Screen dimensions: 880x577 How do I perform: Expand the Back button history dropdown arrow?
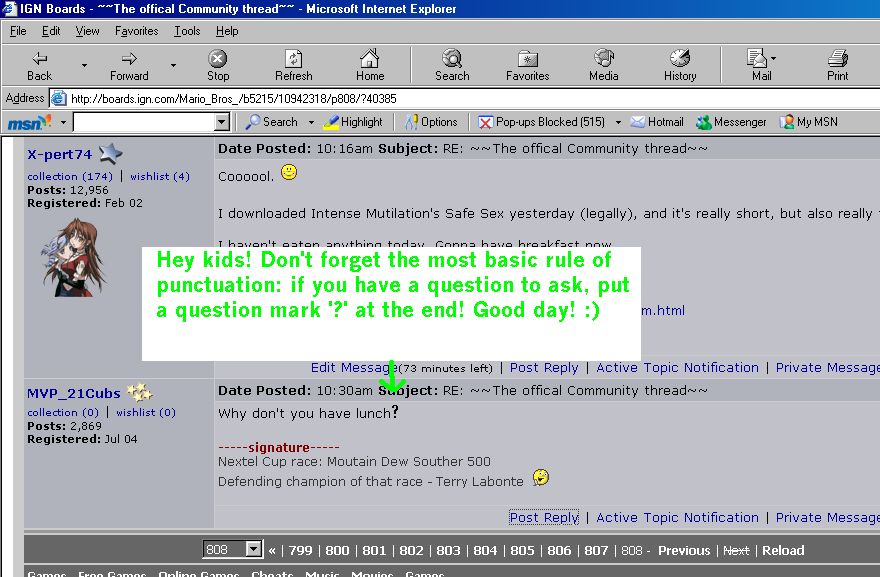[x=84, y=65]
